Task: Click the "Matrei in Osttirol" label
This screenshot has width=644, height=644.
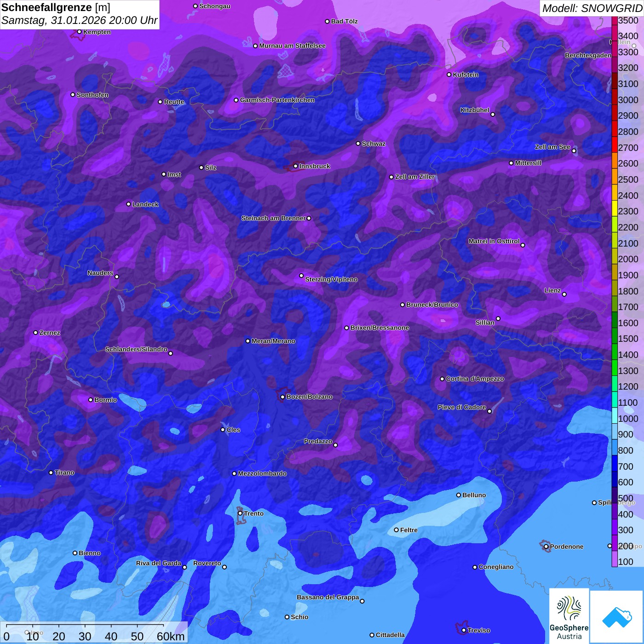Action: pyautogui.click(x=494, y=241)
